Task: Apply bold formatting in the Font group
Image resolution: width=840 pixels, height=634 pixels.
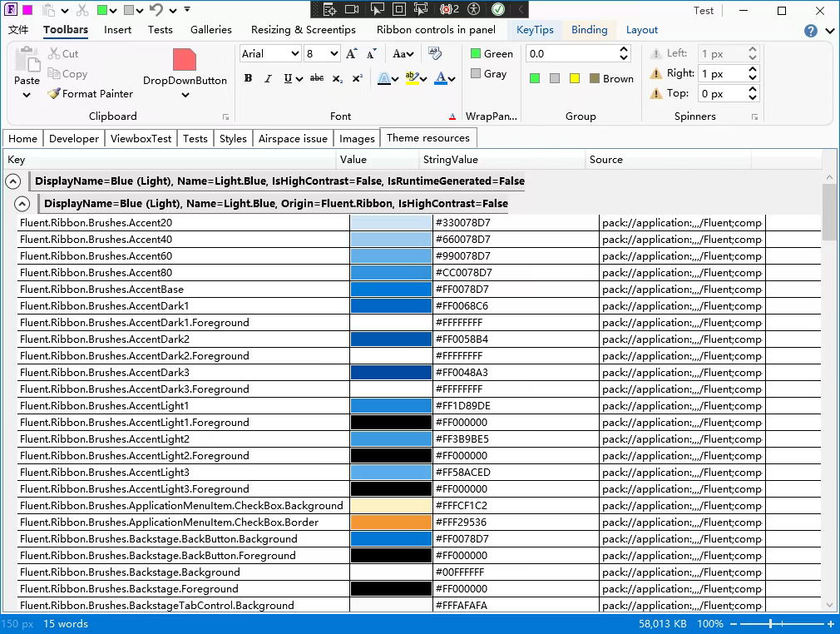Action: tap(248, 77)
